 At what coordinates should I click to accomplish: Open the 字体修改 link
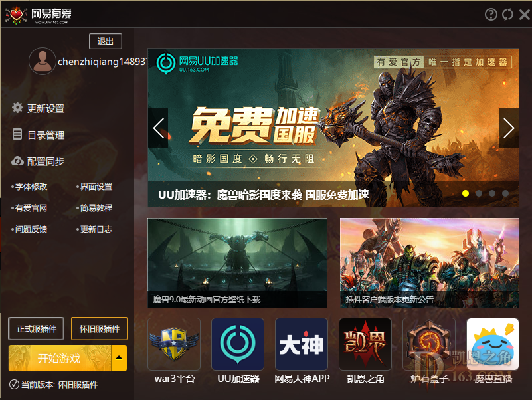(x=29, y=187)
